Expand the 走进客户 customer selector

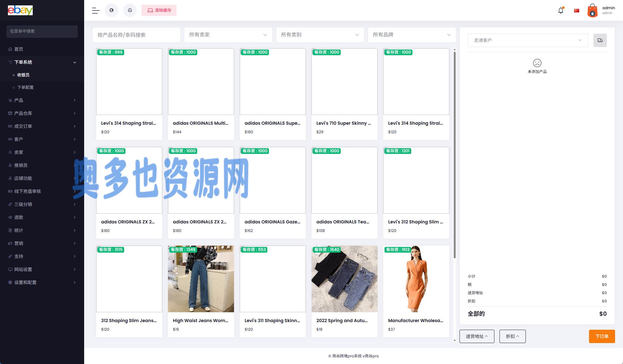click(x=528, y=40)
